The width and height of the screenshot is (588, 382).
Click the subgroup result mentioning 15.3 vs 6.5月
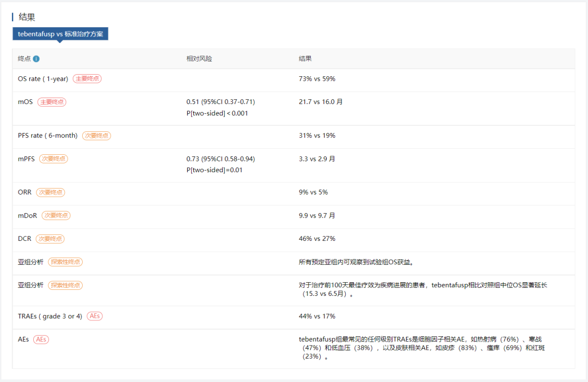pyautogui.click(x=423, y=289)
